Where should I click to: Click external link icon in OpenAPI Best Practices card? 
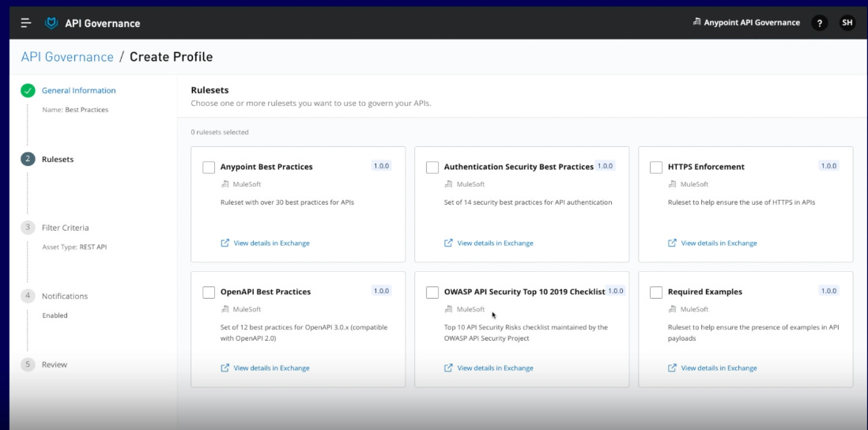coord(225,368)
